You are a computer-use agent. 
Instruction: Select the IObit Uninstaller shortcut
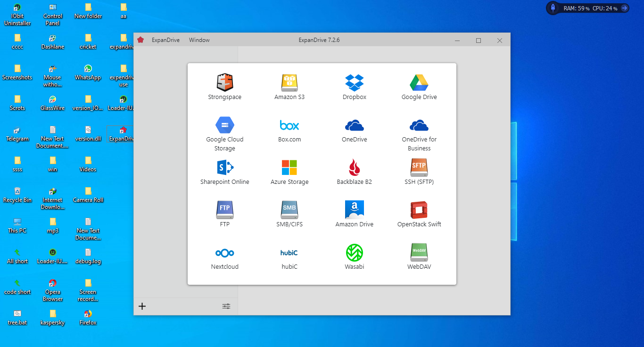pos(17,14)
